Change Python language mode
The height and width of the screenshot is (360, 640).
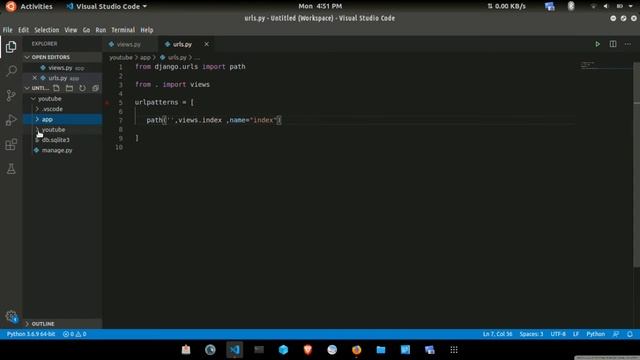tap(596, 334)
